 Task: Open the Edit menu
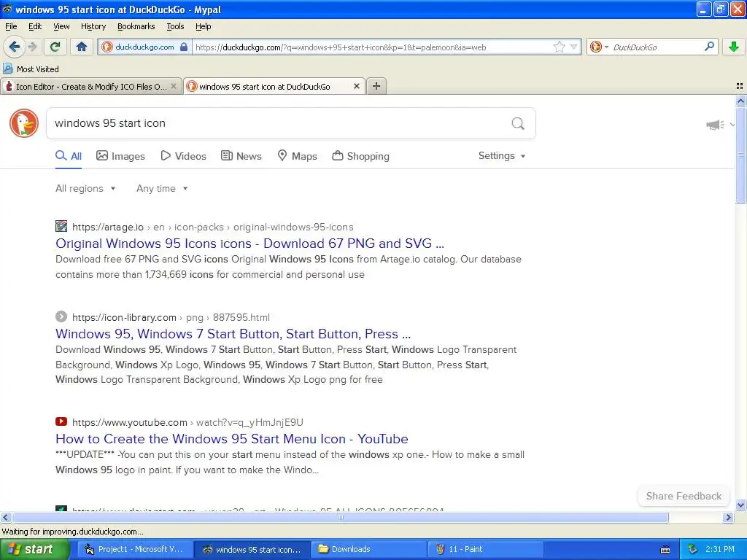35,26
